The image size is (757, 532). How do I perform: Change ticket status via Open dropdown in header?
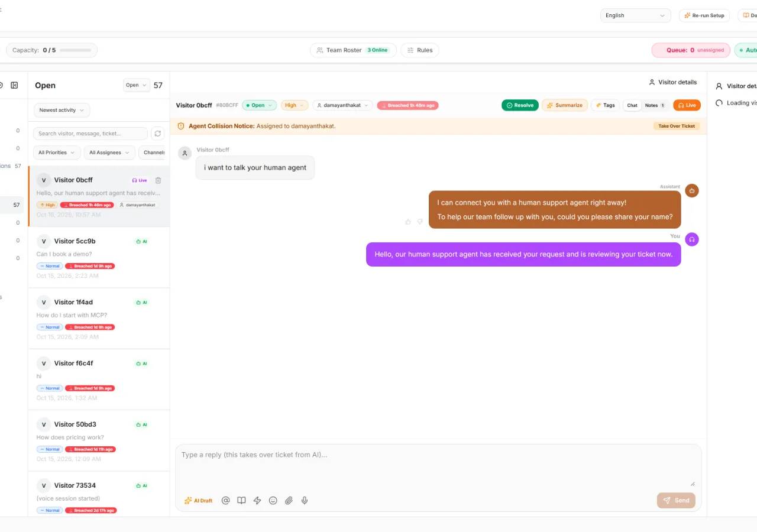click(259, 105)
